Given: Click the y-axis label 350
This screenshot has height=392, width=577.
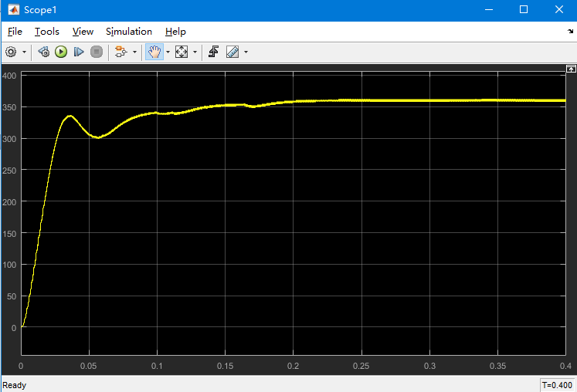Looking at the screenshot, I should 9,107.
